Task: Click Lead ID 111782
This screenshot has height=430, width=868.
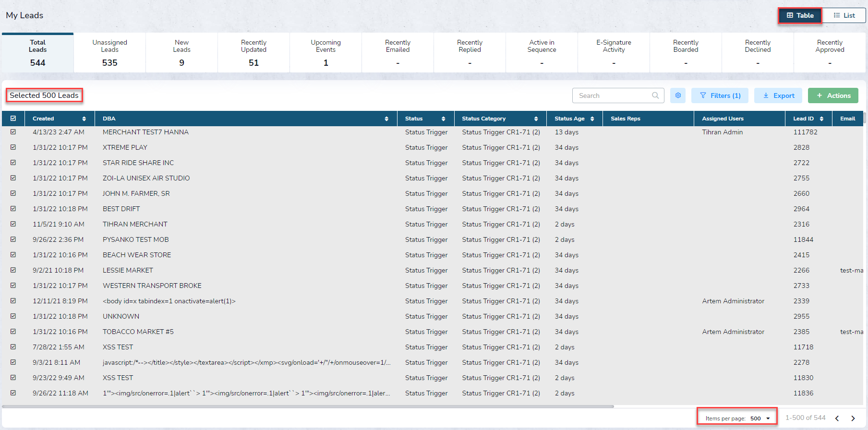Action: (x=805, y=132)
